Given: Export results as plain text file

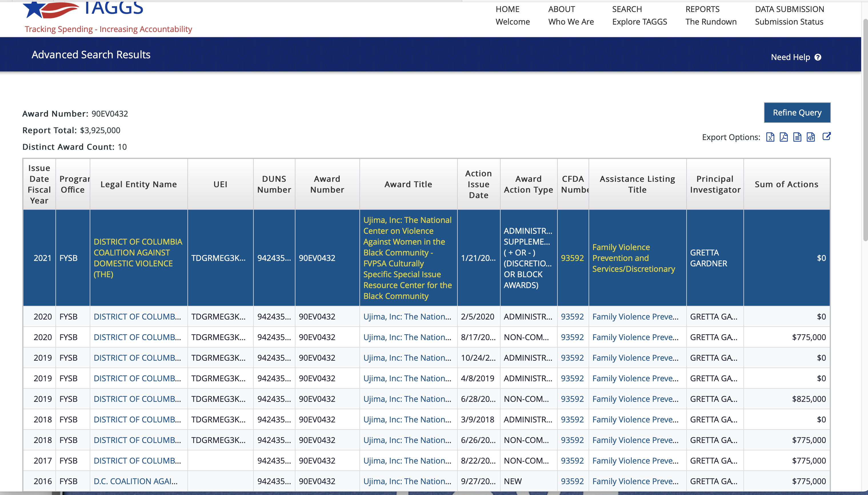Looking at the screenshot, I should (x=797, y=137).
